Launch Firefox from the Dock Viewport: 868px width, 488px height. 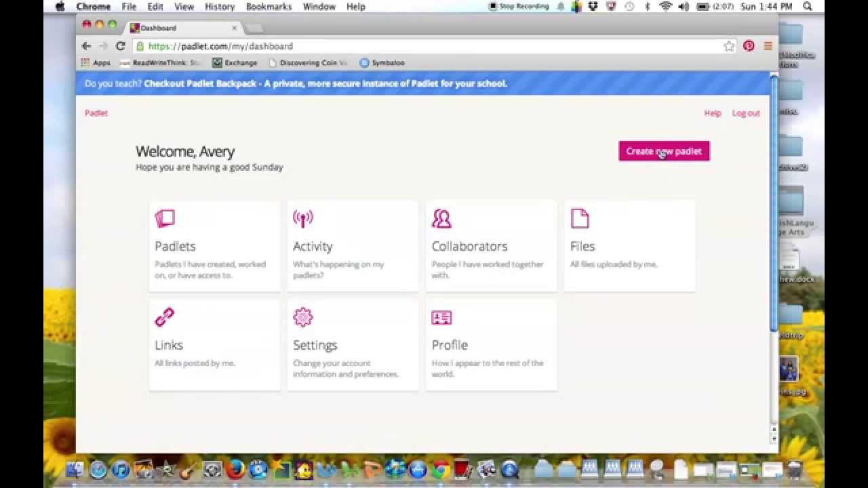235,470
